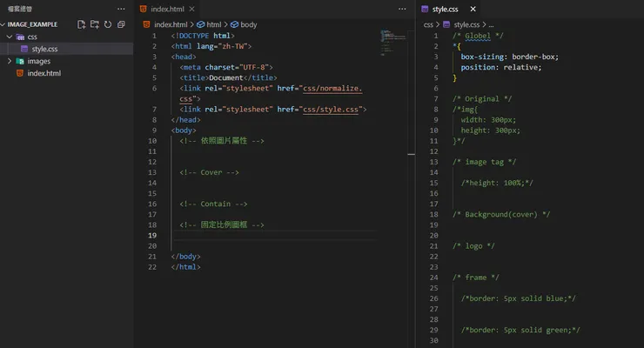644x348 pixels.
Task: Click the css breadcrumb in right editor
Action: (x=429, y=24)
